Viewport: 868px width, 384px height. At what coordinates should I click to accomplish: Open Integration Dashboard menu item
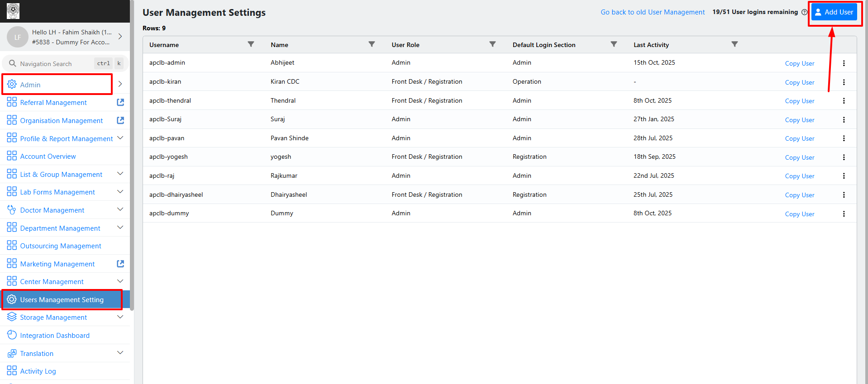pos(55,336)
